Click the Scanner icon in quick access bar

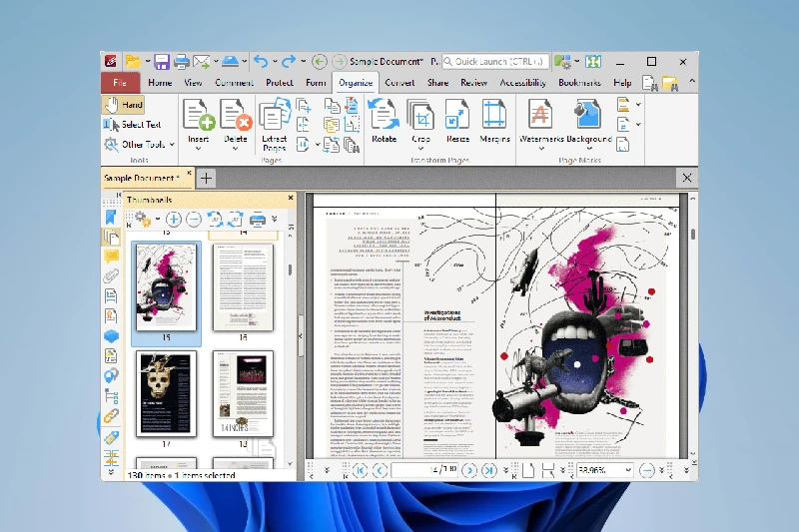click(230, 62)
